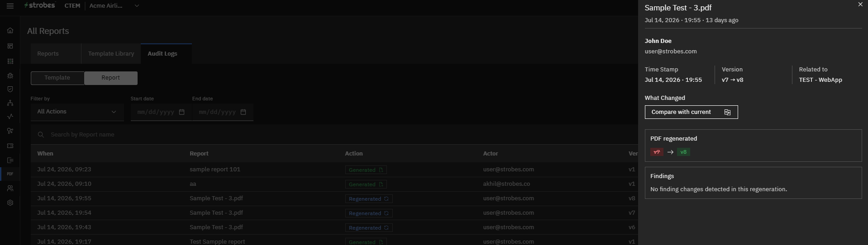The image size is (868, 245).
Task: Focus the End date input field
Action: [223, 112]
